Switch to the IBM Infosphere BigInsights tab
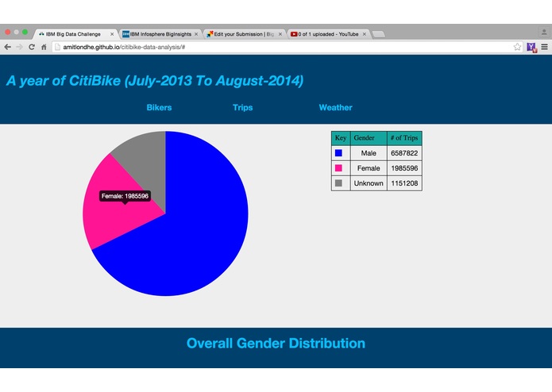Image resolution: width=552 pixels, height=392 pixels. point(160,34)
